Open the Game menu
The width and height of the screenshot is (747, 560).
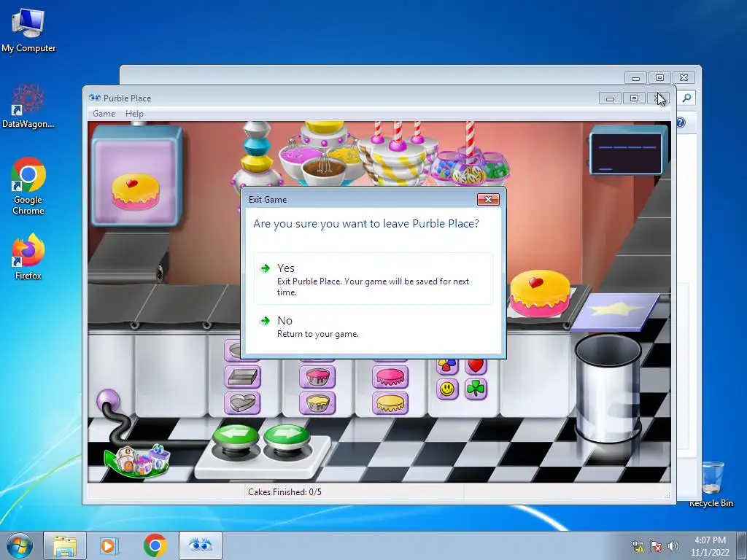click(x=104, y=113)
